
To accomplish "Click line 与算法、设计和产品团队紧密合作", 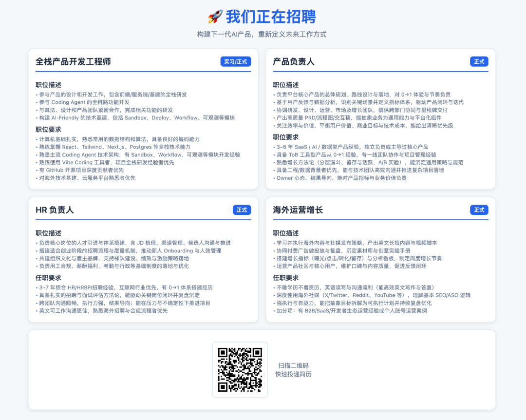I will (x=106, y=110).
